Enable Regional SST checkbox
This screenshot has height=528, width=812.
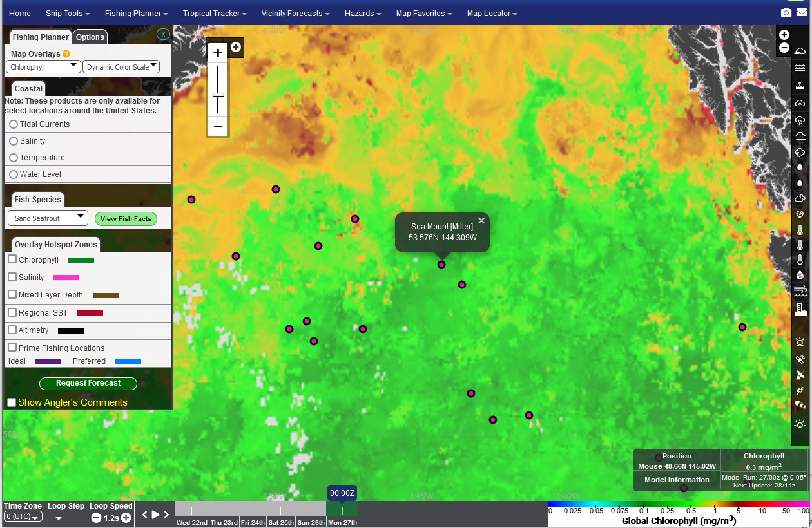tap(12, 312)
